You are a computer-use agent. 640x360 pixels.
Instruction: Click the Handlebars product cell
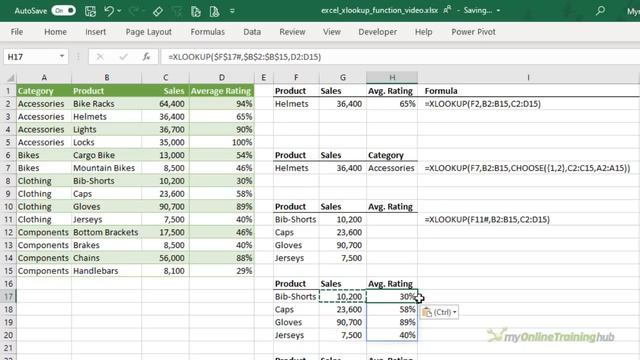click(107, 271)
